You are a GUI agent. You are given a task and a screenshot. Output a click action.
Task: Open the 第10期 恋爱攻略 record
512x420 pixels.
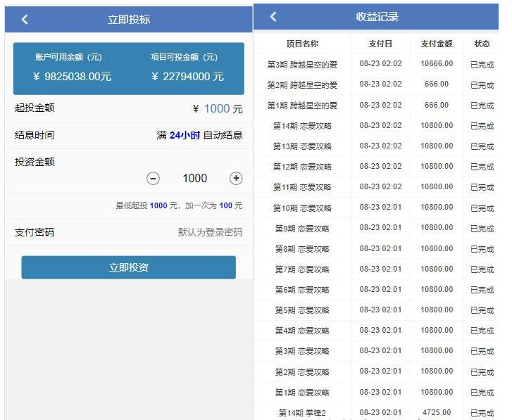302,208
